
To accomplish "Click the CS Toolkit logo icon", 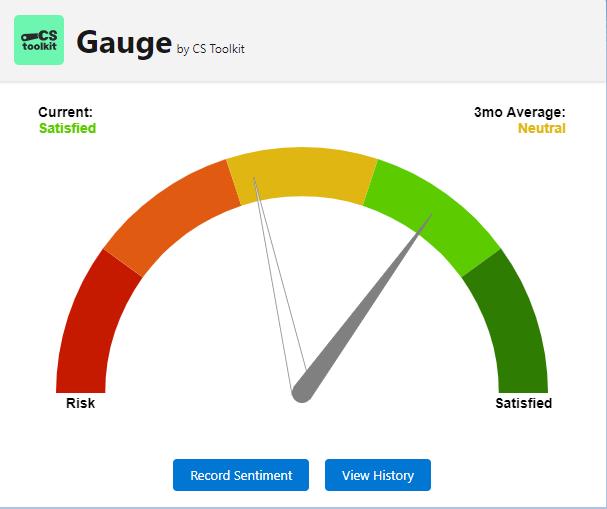I will pos(39,40).
